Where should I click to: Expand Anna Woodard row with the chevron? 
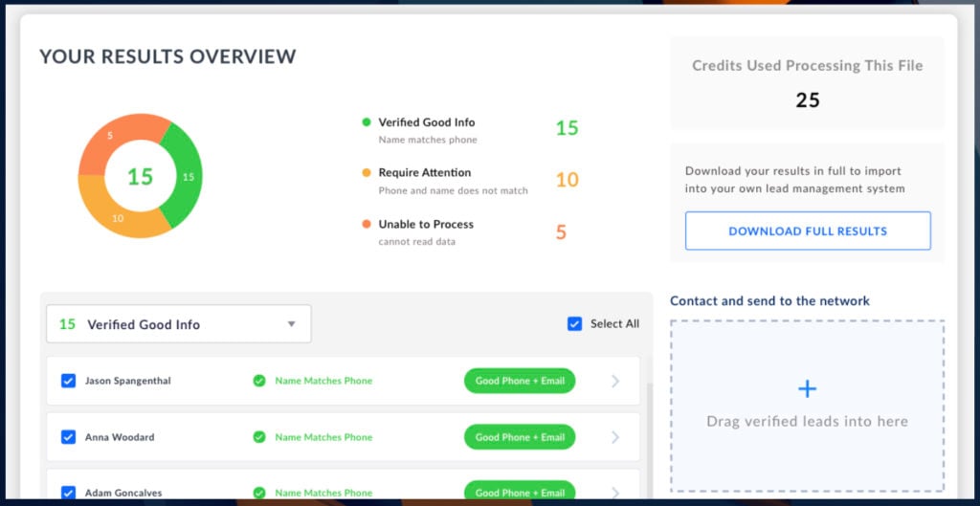click(615, 437)
